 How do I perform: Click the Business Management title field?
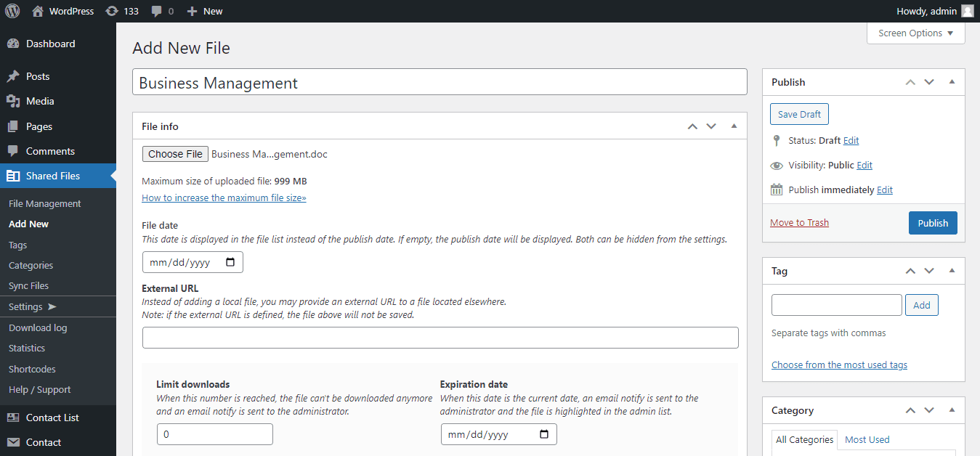coord(440,81)
